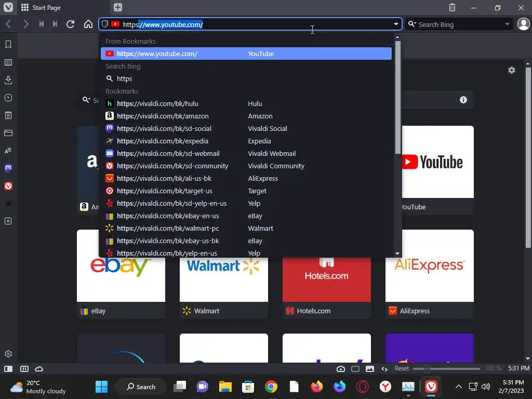Open the Hotels.com speed dial label
This screenshot has width=532, height=399.
click(x=313, y=311)
